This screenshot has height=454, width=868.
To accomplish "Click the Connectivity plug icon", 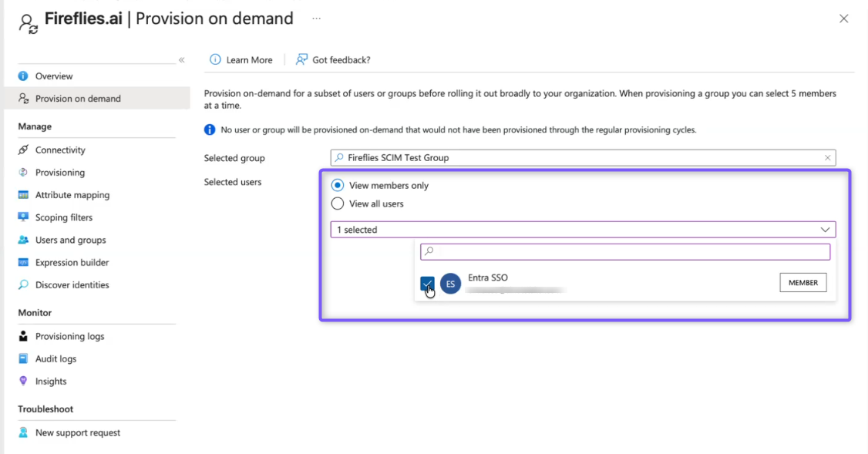I will 22,150.
